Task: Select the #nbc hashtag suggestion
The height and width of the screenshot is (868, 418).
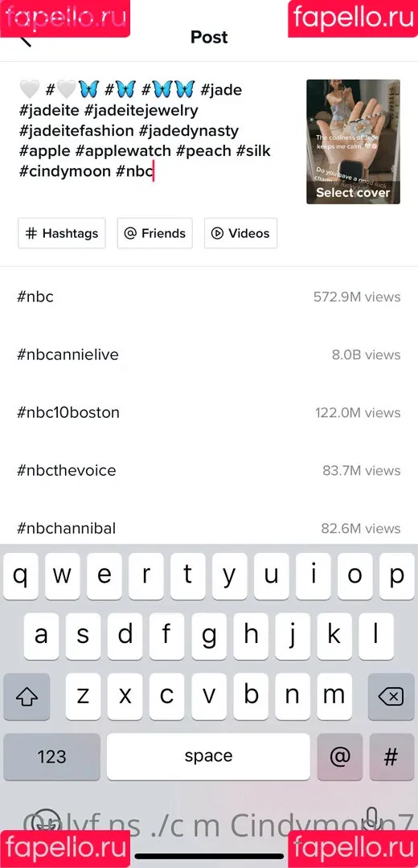Action: point(209,297)
